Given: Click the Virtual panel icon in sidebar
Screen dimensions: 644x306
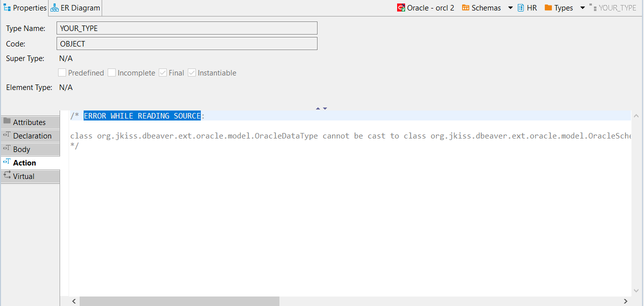Looking at the screenshot, I should [x=7, y=175].
